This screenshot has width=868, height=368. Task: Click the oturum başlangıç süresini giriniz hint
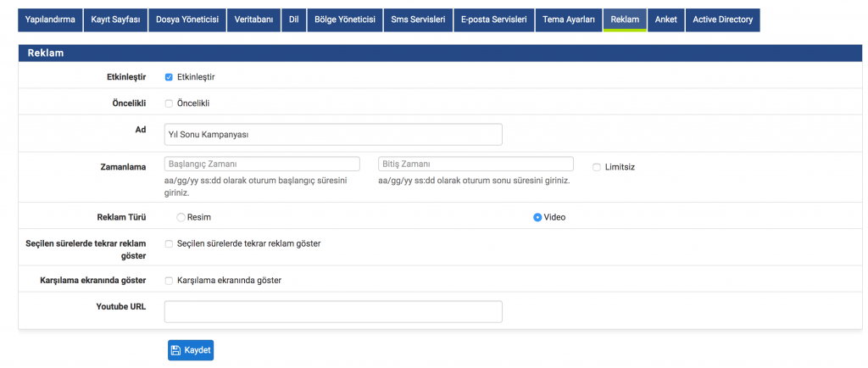pos(256,187)
